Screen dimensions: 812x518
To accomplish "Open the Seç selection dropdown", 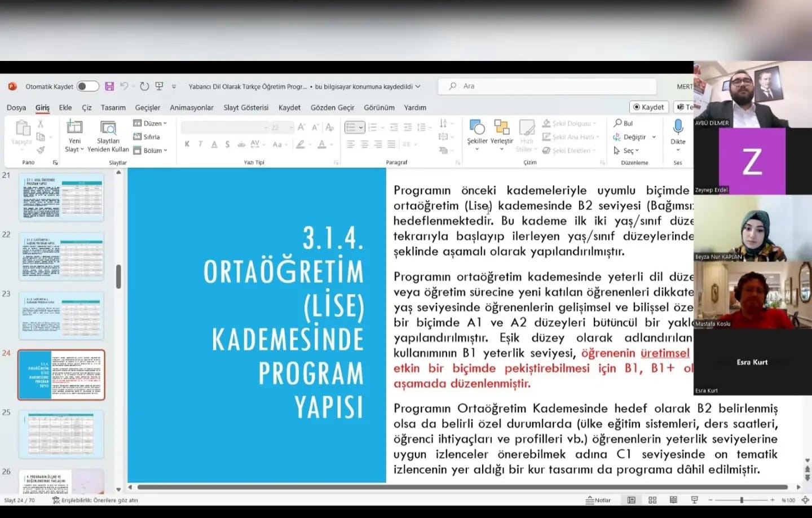I will click(x=627, y=151).
